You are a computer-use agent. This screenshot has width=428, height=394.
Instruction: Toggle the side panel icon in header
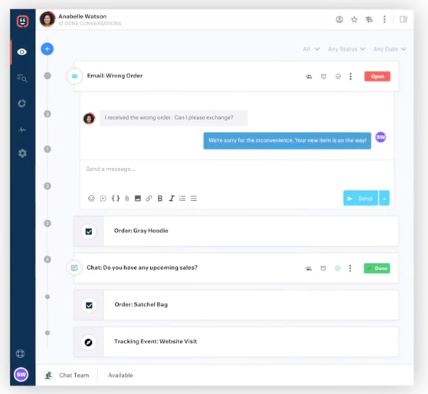[x=403, y=19]
